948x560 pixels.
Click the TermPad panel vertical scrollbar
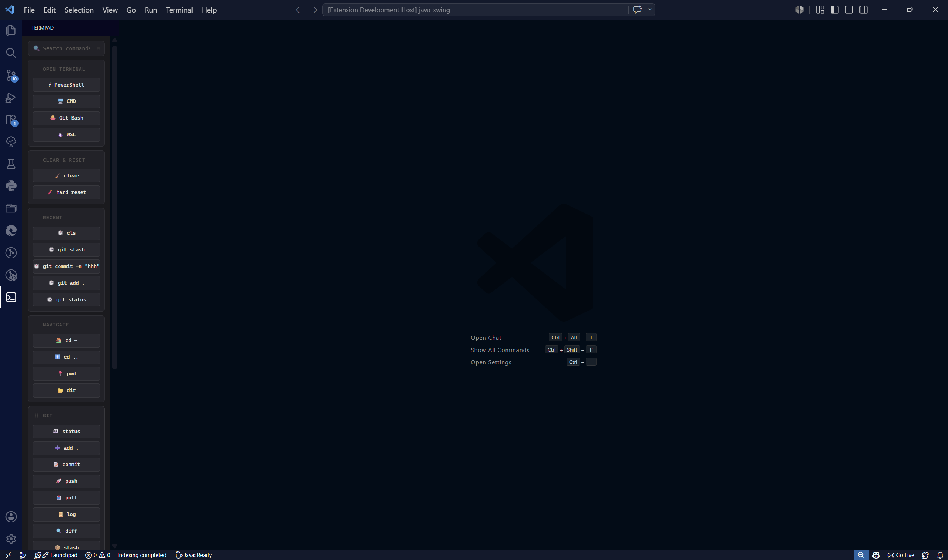point(114,208)
